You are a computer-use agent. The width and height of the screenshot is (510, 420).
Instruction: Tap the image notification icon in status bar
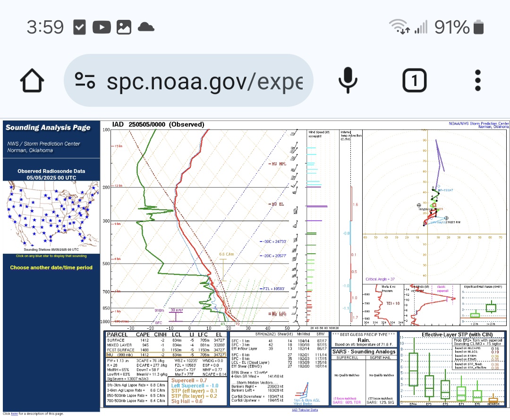point(124,27)
